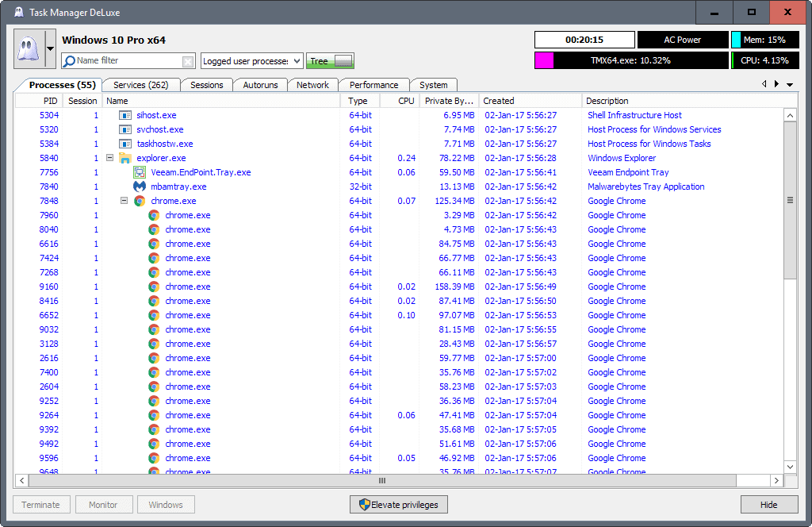Click the mbamtray.exe Malwarebytes icon
812x527 pixels.
(x=140, y=187)
